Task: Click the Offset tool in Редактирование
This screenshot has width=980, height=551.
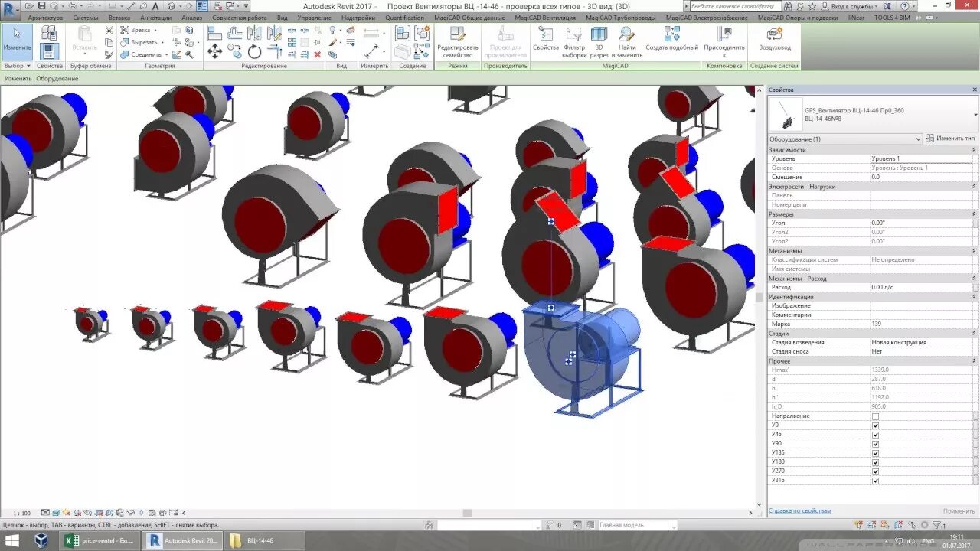Action: (235, 33)
